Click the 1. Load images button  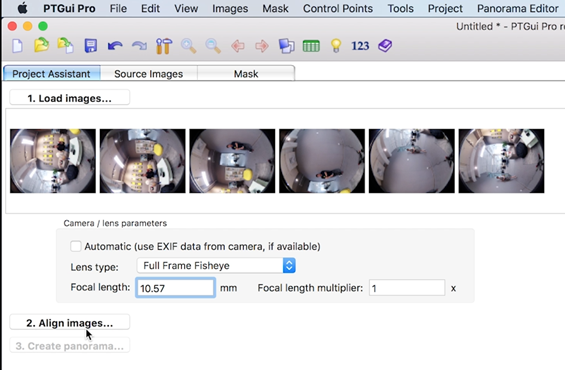(x=70, y=98)
